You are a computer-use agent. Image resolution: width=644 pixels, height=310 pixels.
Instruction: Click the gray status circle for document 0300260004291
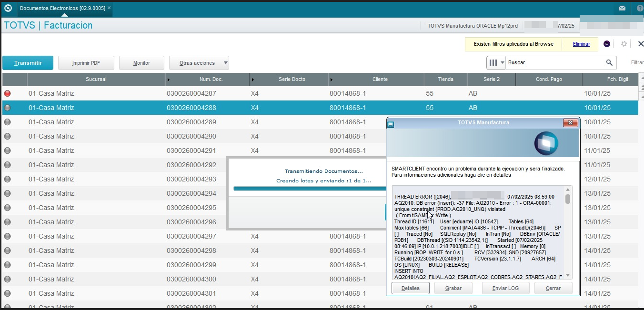point(7,150)
